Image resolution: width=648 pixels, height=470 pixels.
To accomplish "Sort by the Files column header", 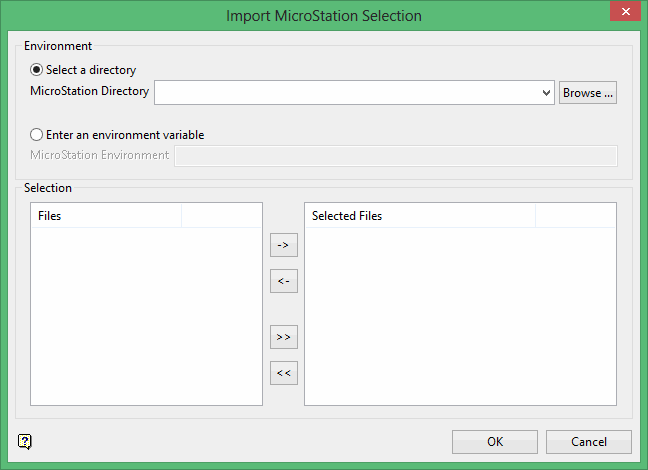I will 106,215.
